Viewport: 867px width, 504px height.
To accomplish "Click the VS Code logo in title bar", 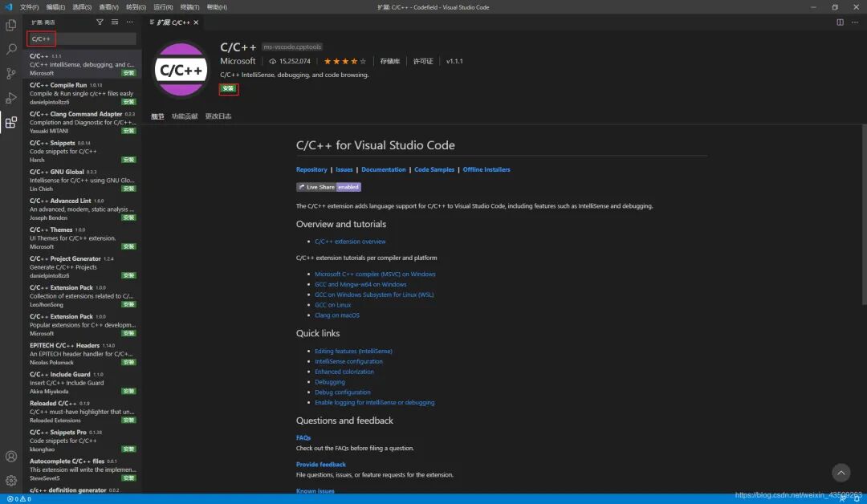I will pos(8,7).
